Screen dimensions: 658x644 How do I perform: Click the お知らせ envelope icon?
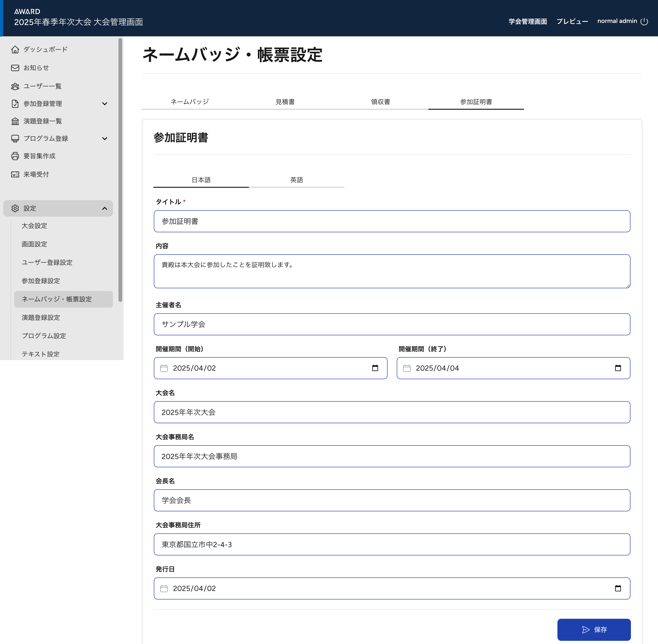click(x=15, y=68)
